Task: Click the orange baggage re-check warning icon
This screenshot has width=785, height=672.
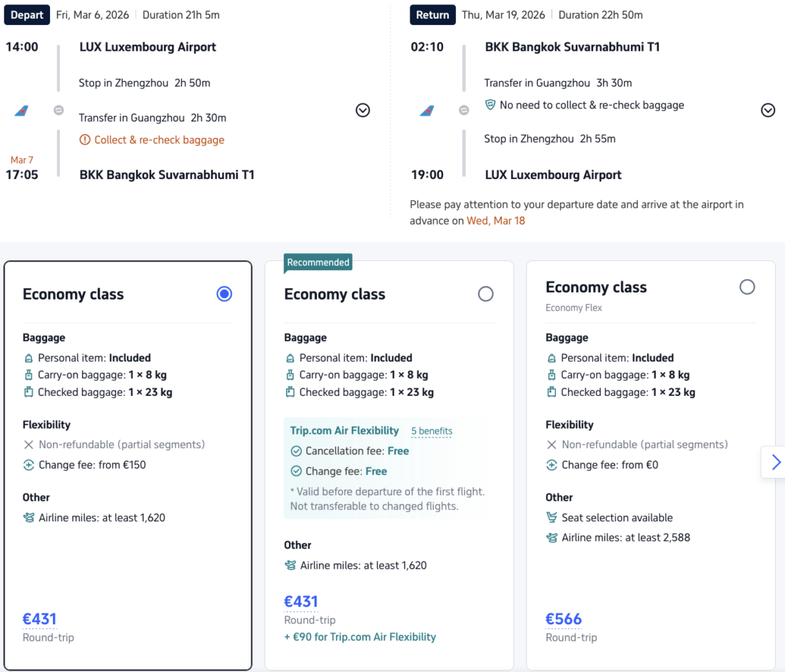Action: point(85,140)
